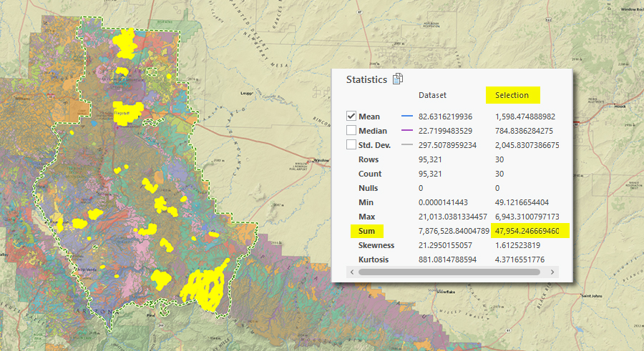
Task: Click the right scroll arrow in Statistics
Action: pos(552,272)
